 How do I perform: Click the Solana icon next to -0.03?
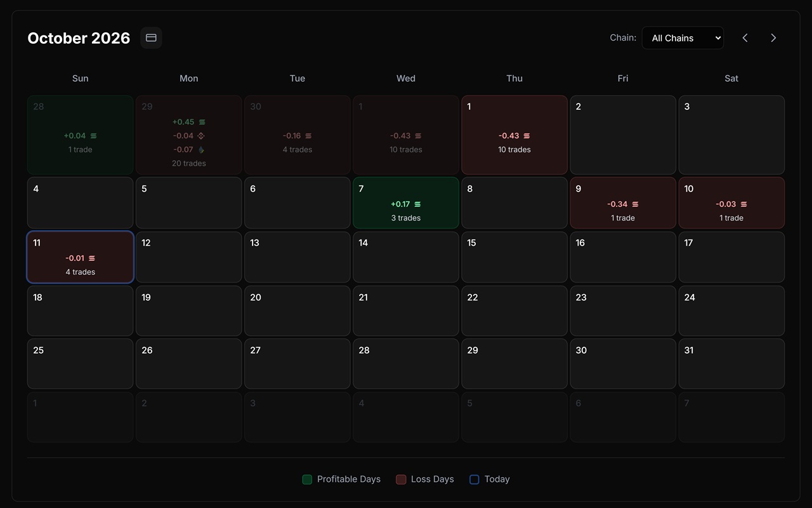(743, 204)
